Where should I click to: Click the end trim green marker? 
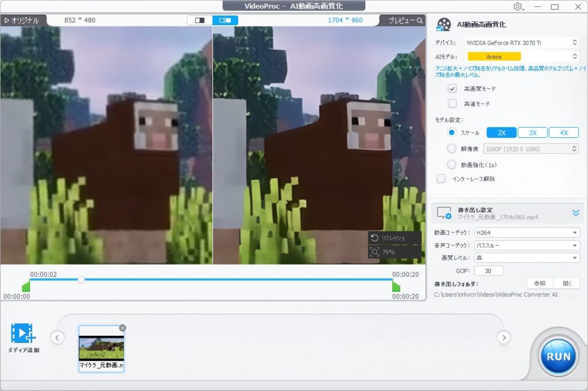[x=396, y=287]
